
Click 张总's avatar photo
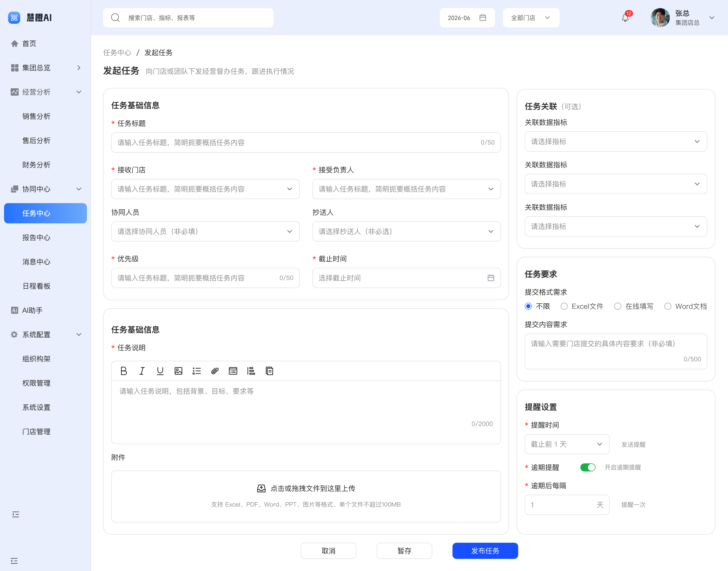point(660,18)
